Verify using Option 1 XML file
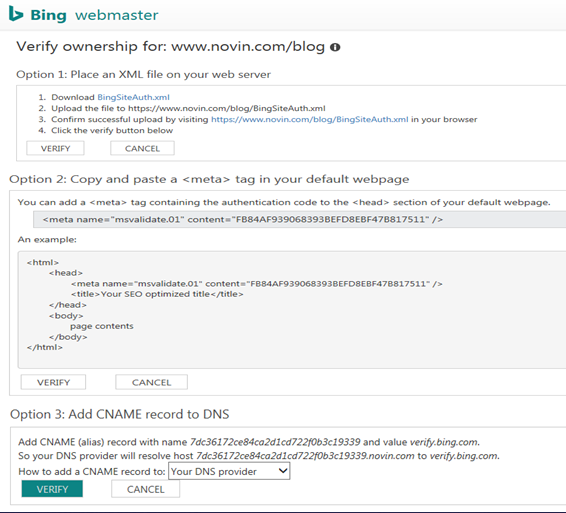The height and width of the screenshot is (513, 566). tap(55, 148)
